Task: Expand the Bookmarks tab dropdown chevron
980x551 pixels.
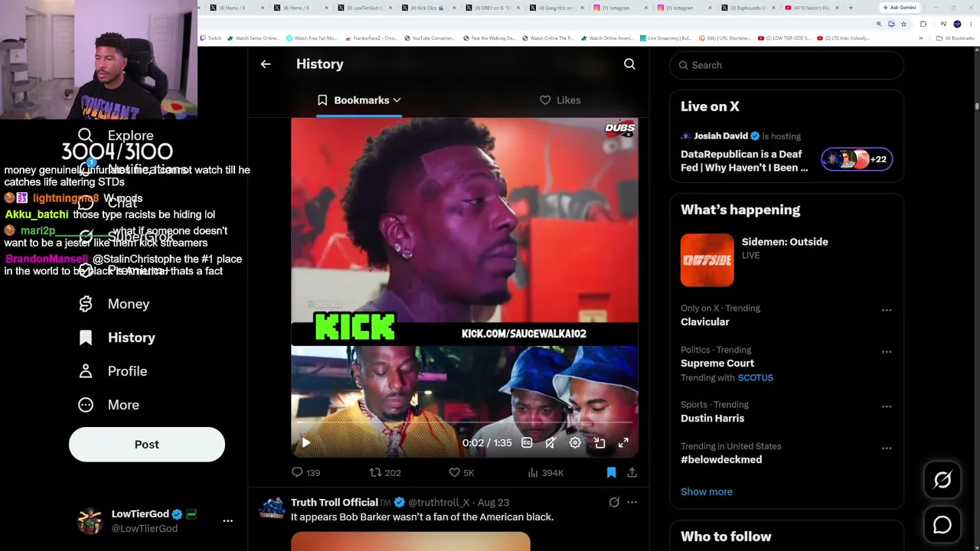Action: (397, 100)
